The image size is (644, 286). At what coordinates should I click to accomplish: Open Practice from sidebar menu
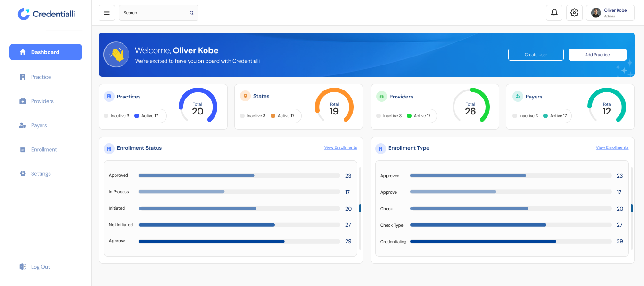(41, 77)
